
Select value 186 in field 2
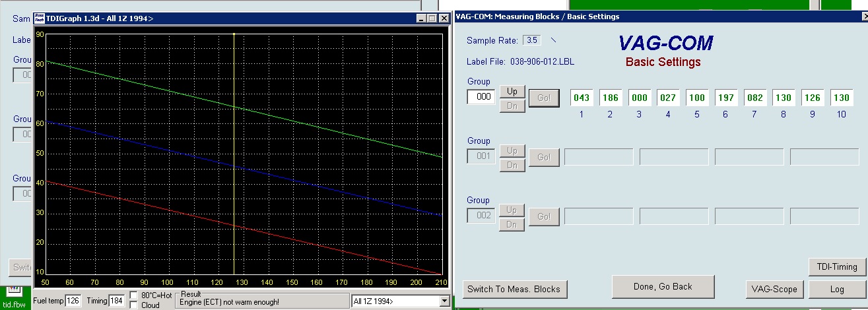611,98
